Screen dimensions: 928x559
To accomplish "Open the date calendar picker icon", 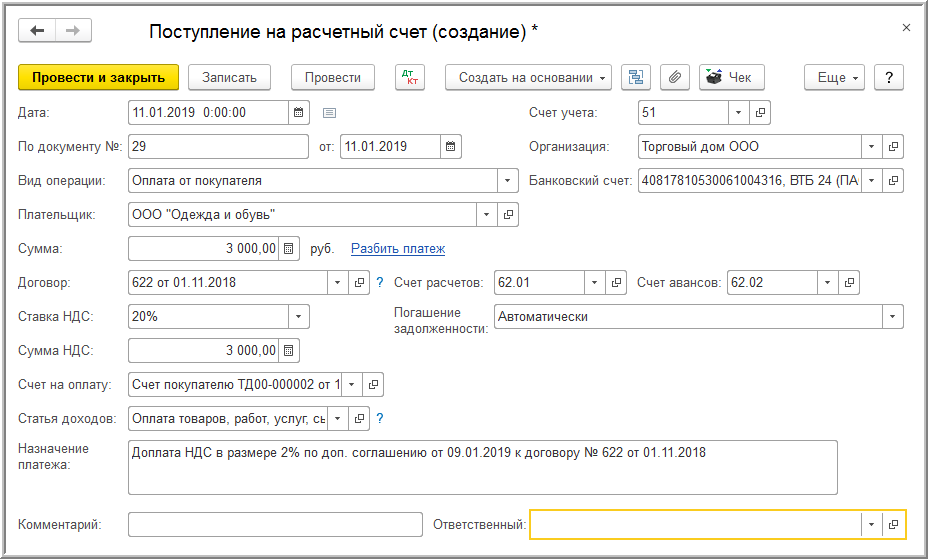I will coord(298,112).
